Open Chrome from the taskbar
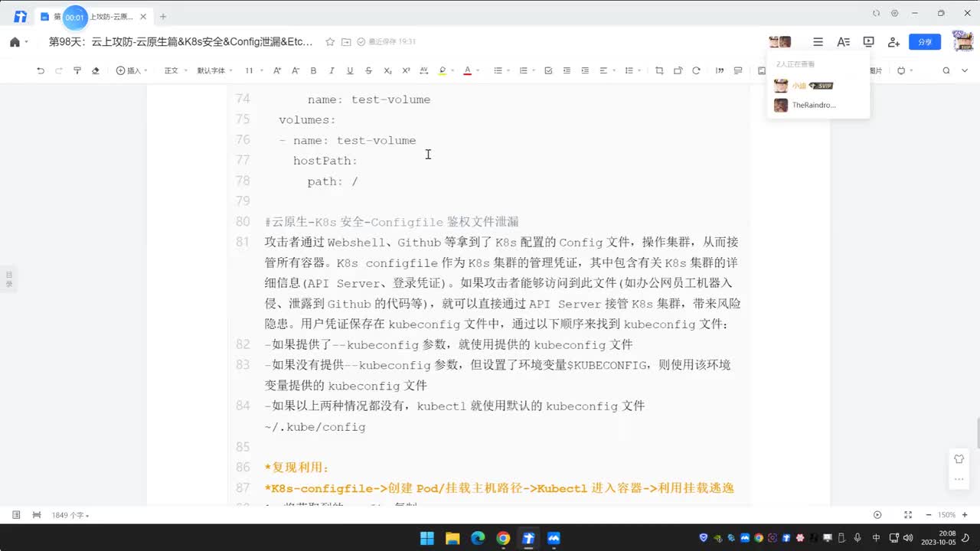 503,538
